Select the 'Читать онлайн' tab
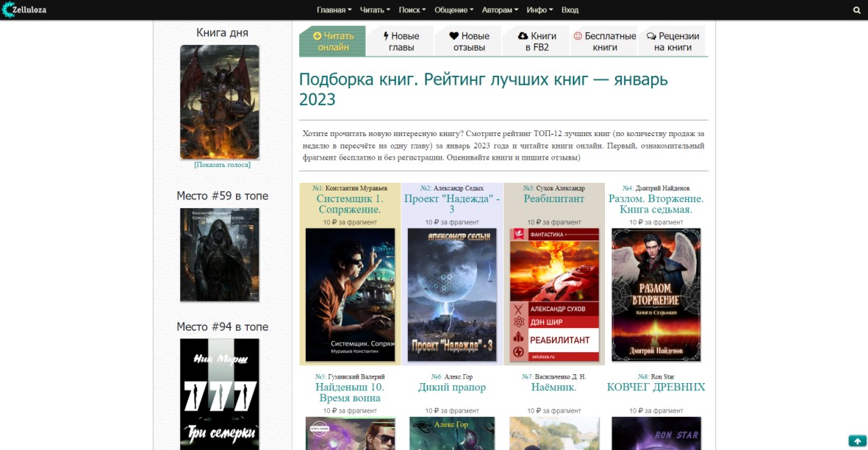868x450 pixels. click(x=333, y=41)
